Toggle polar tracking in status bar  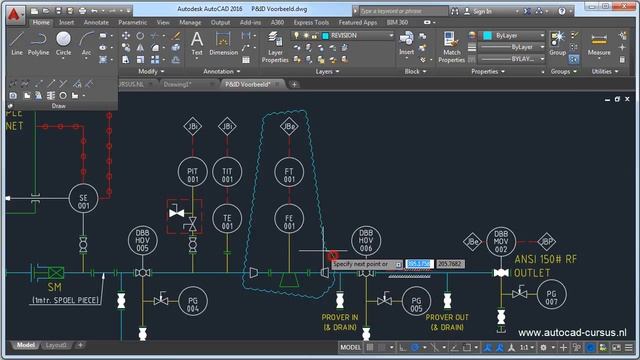coord(415,347)
